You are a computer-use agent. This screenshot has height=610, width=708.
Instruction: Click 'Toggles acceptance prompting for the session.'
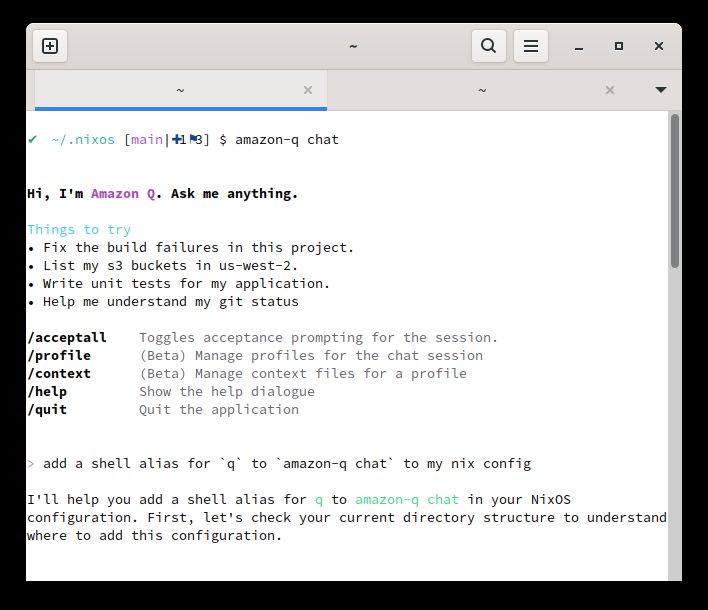[x=318, y=337]
